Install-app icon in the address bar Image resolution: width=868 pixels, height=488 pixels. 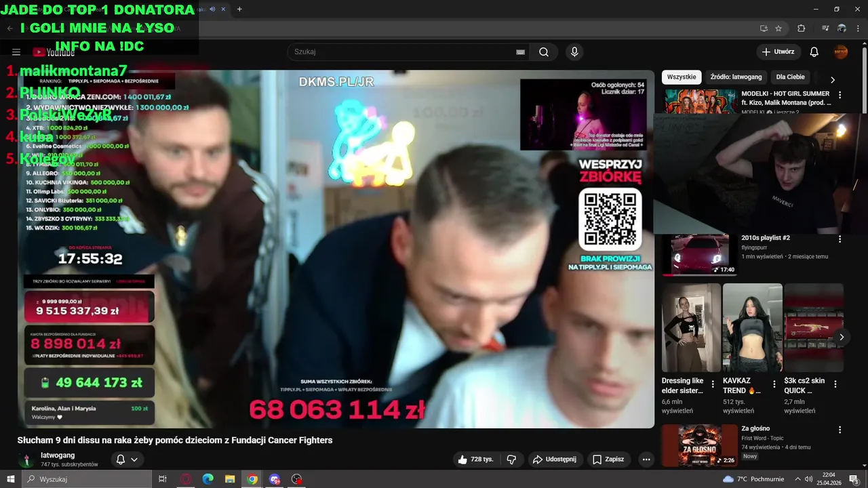tap(764, 28)
